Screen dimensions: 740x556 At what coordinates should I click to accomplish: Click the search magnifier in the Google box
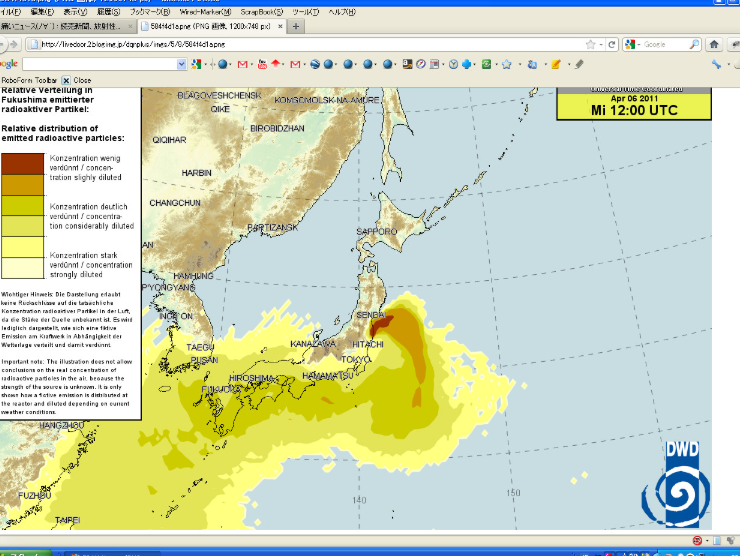[x=694, y=44]
